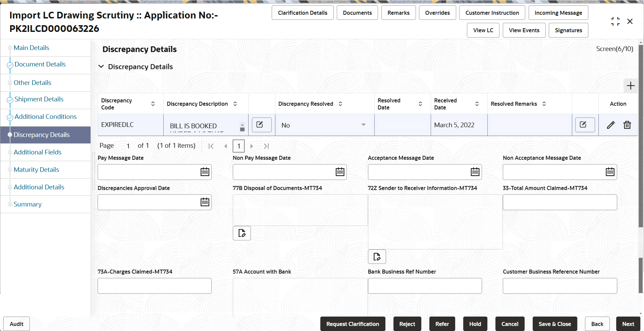Close the Import LC Drawing Scrutiny window
This screenshot has width=644, height=331.
click(x=630, y=21)
